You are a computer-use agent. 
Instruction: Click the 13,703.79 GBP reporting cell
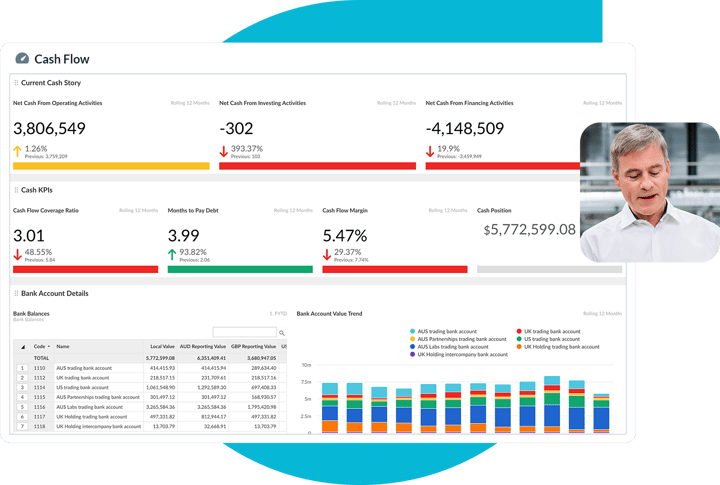[x=265, y=426]
